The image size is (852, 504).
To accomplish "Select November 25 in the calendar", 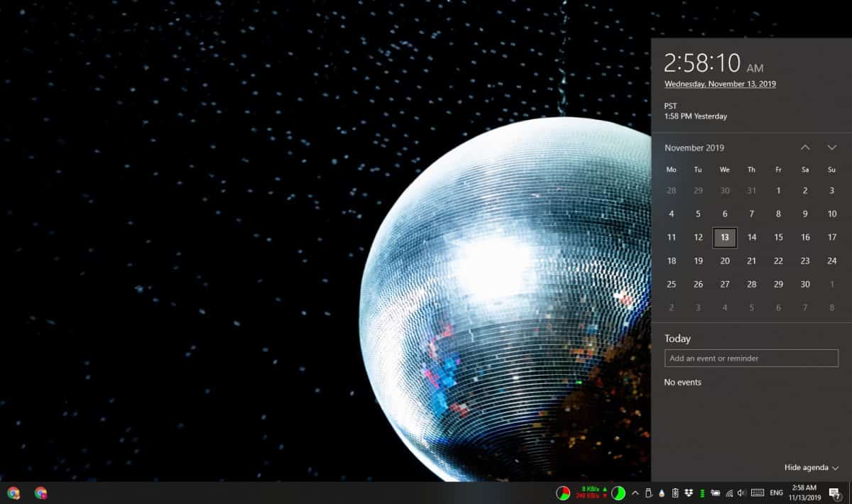I will point(672,284).
